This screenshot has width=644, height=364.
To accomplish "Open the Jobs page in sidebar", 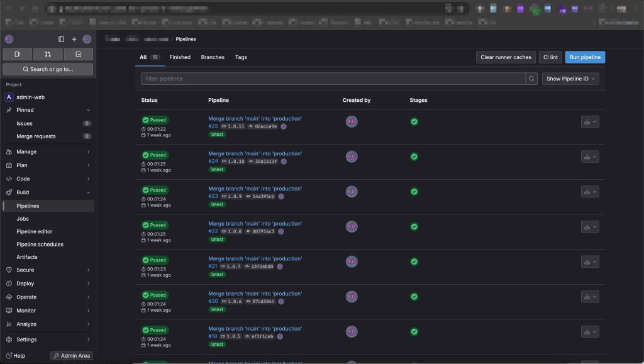I will (x=23, y=219).
